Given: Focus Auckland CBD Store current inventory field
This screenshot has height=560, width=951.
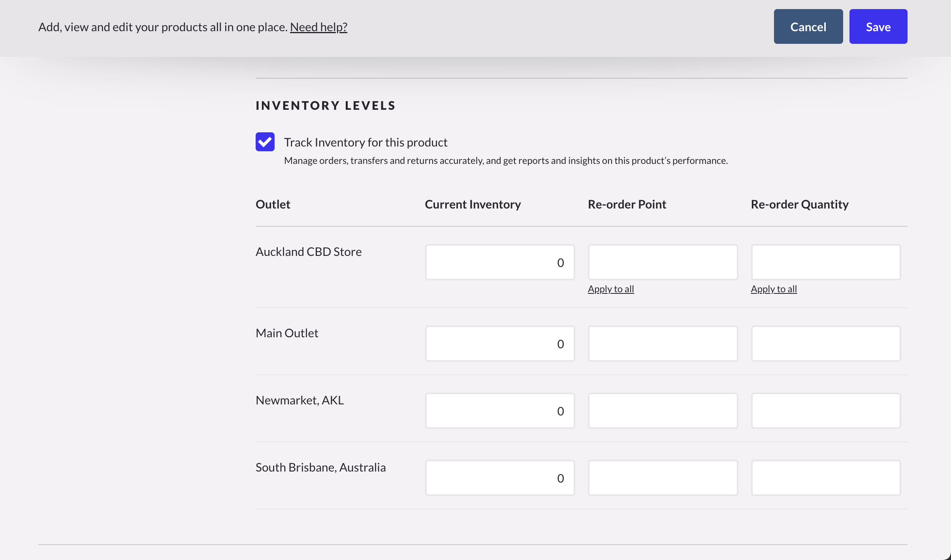Looking at the screenshot, I should [500, 262].
